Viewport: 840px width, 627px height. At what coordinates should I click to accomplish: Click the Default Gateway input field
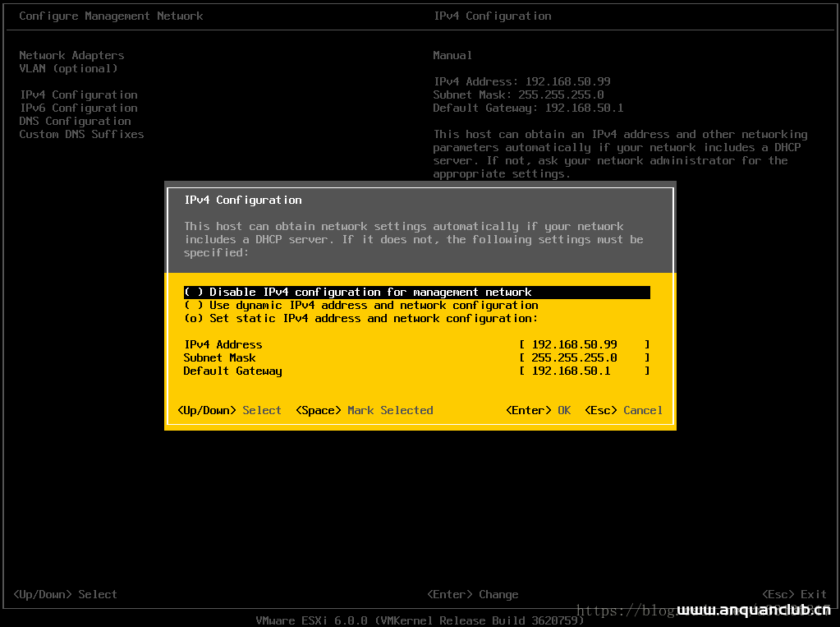(584, 371)
